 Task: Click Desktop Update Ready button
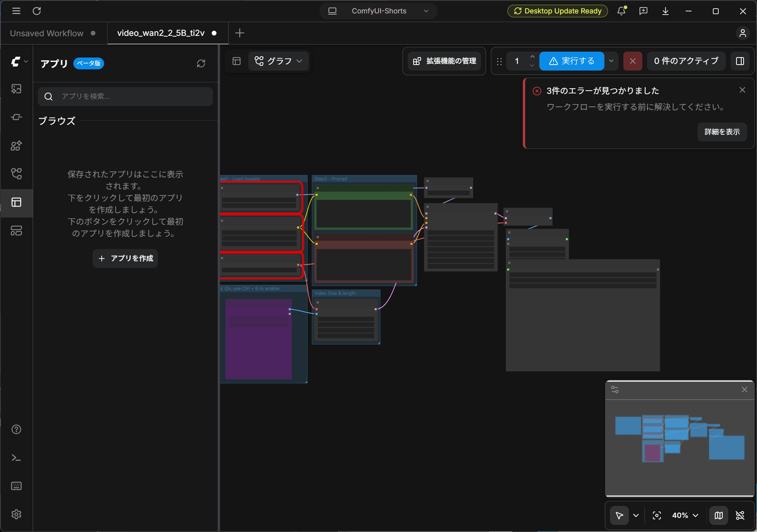coord(557,11)
